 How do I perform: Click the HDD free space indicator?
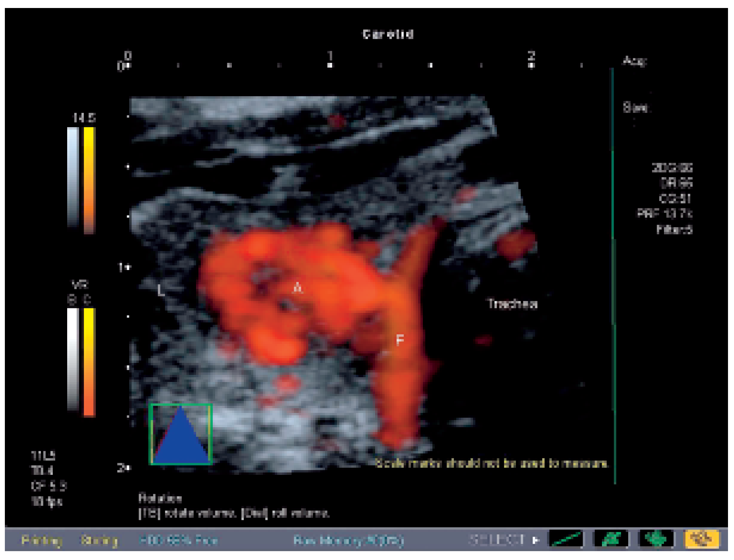178,540
